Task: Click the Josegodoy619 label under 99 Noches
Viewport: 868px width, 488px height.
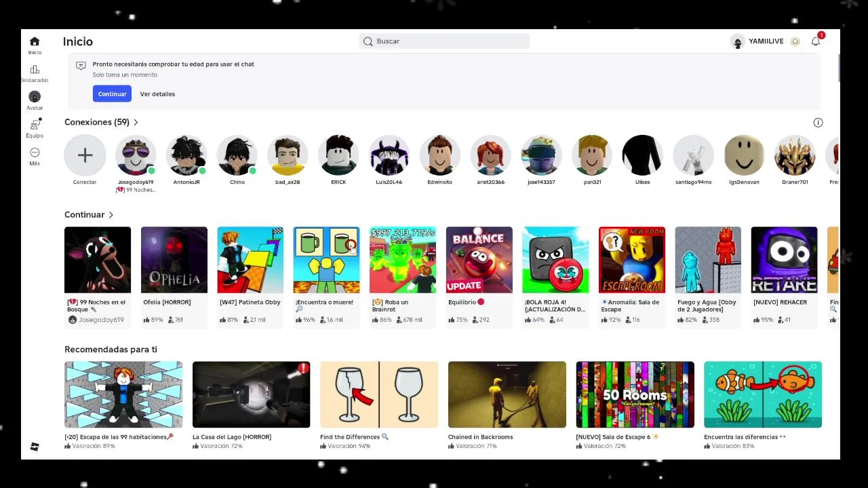Action: (x=100, y=320)
